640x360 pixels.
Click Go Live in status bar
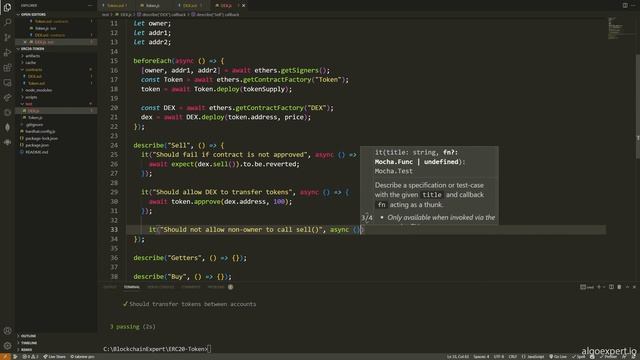(x=558, y=357)
